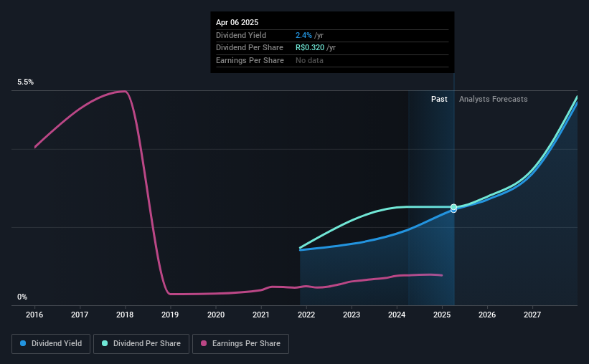The height and width of the screenshot is (364, 589).
Task: Toggle the Dividend Yield legend button
Action: (x=51, y=344)
